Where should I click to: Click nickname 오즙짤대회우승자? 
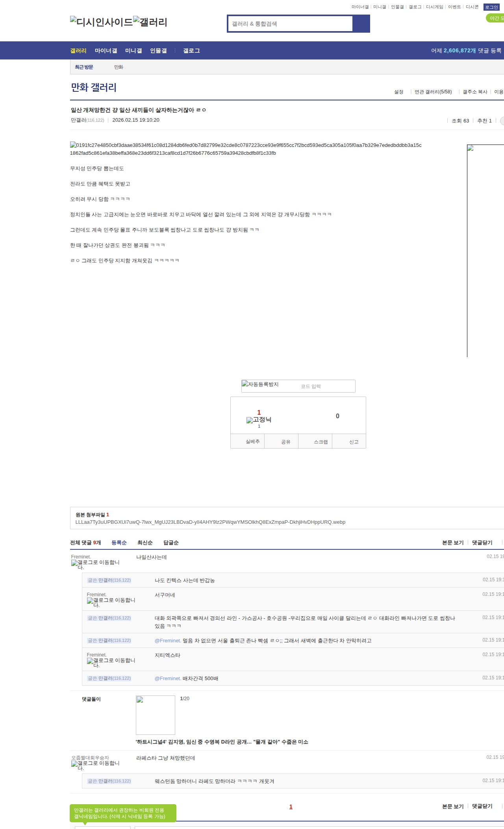90,758
